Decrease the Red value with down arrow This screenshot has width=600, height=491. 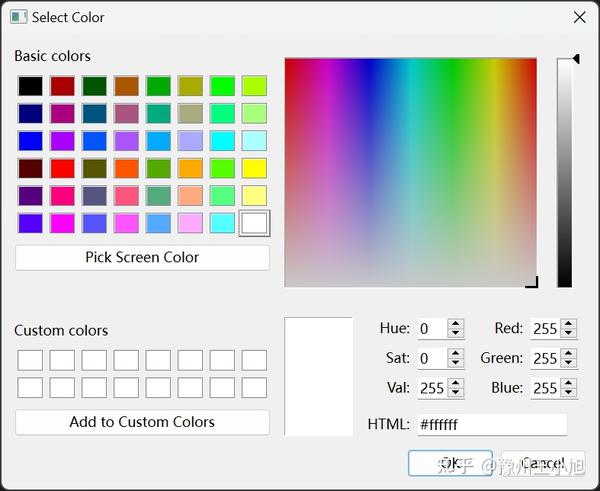[x=569, y=333]
